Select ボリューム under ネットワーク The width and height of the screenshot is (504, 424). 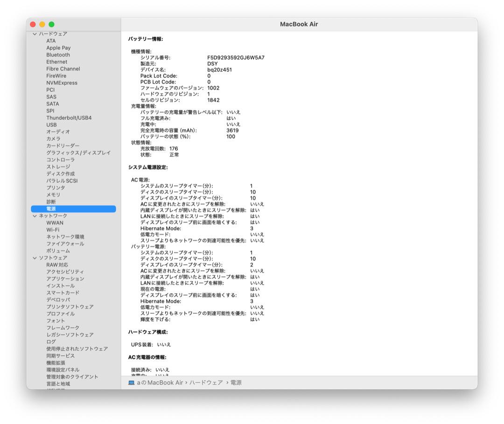(58, 251)
